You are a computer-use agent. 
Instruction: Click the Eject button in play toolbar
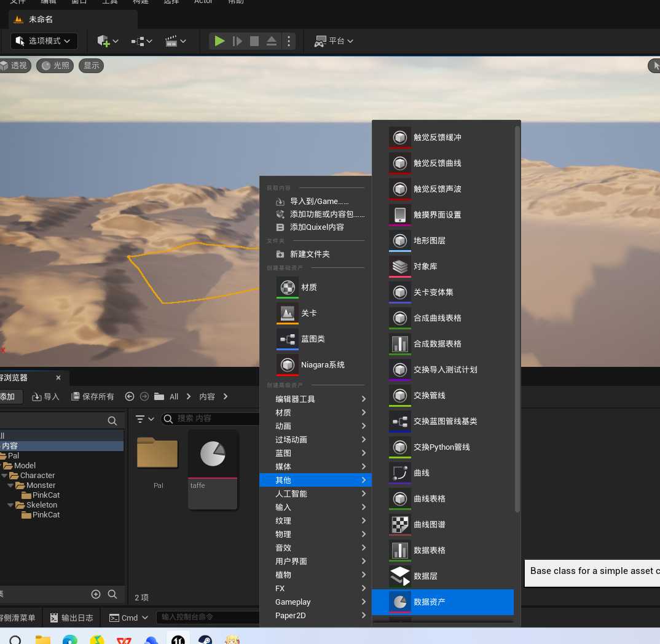tap(272, 41)
